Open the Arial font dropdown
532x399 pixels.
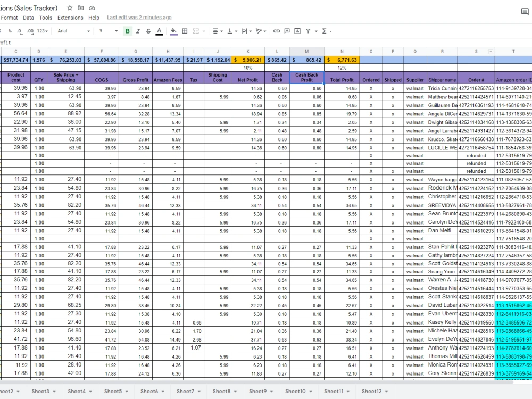click(73, 31)
